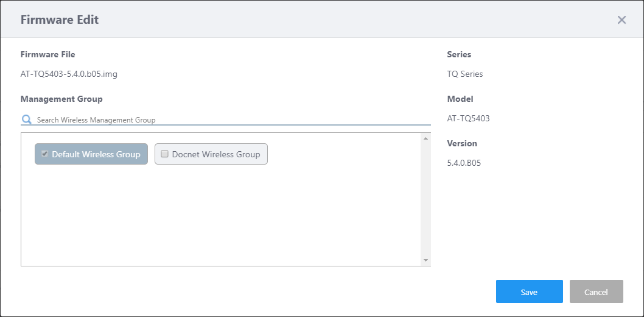
Task: Uncheck the Default Wireless Group checkbox
Action: pos(44,154)
